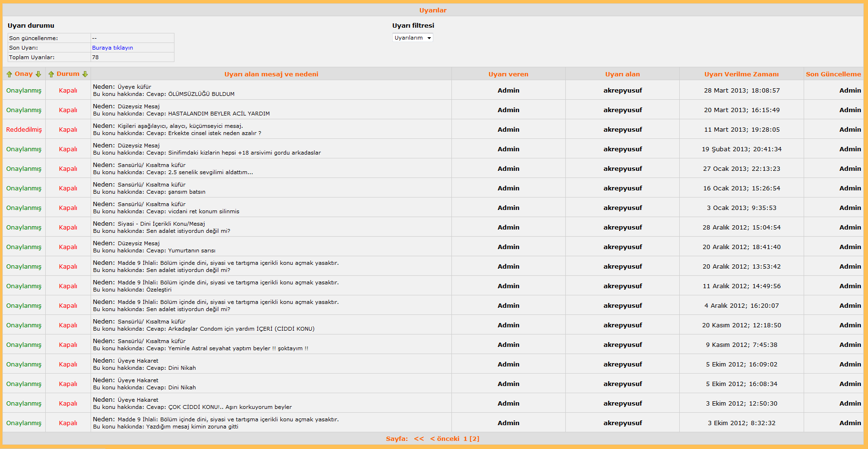
Task: Open the Uyarılarım filter dropdown
Action: click(x=413, y=38)
